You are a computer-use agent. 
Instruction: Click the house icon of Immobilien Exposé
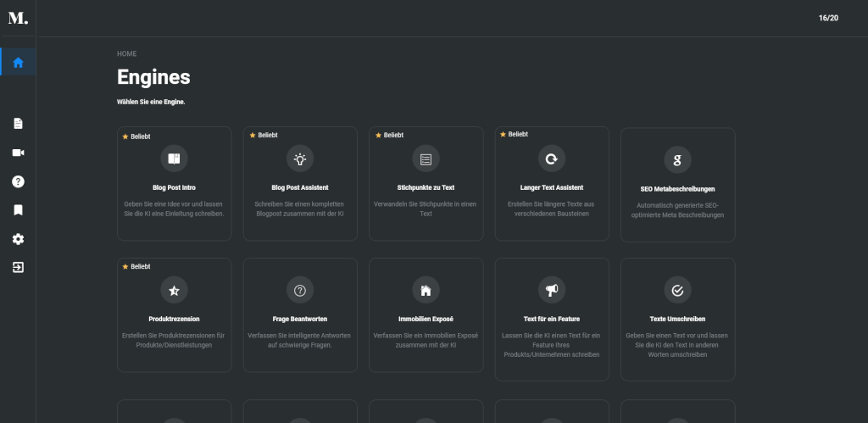(x=426, y=290)
